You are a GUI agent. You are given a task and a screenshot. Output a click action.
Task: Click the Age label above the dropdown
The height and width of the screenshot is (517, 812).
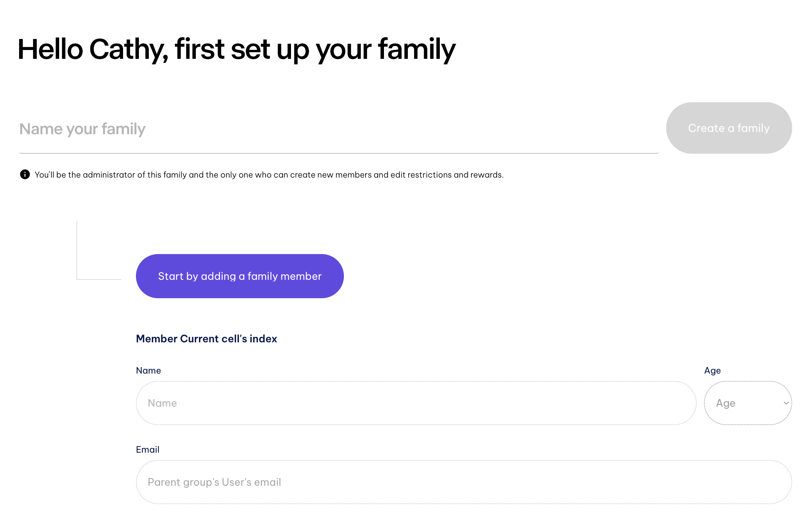712,370
